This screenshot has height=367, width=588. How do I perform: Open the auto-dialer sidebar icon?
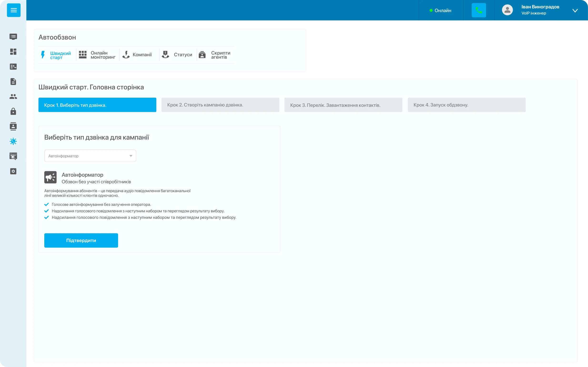(13, 141)
